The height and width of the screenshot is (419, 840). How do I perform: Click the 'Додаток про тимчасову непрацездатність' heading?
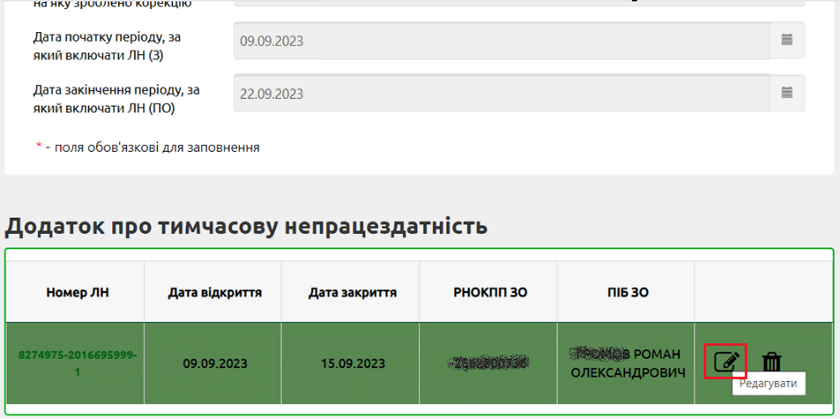point(246,226)
